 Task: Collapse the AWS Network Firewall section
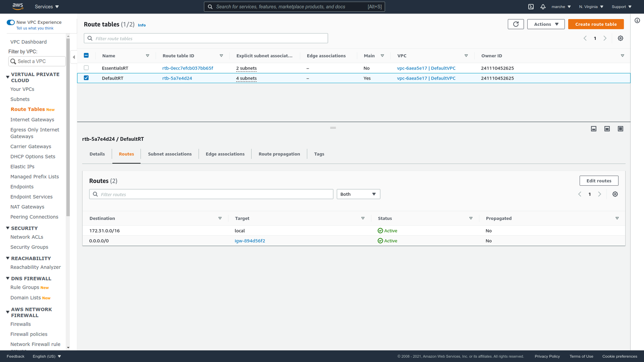coord(7,312)
